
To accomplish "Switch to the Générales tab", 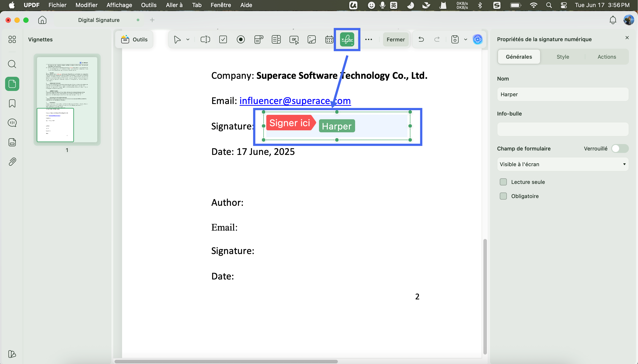I will point(519,57).
